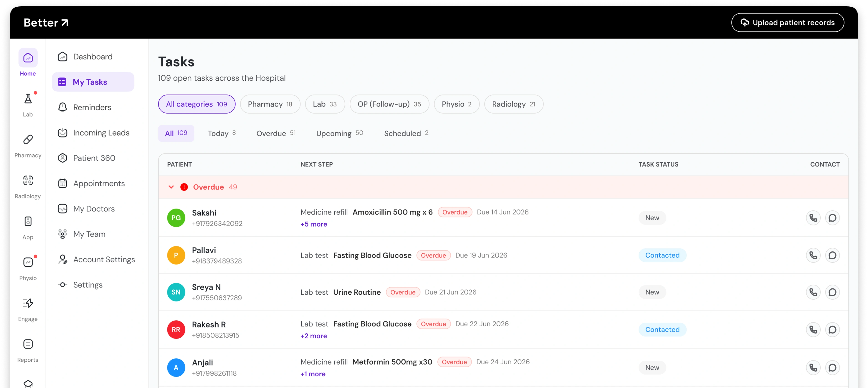Image resolution: width=868 pixels, height=388 pixels.
Task: Switch to the Upcoming tab
Action: pyautogui.click(x=340, y=133)
